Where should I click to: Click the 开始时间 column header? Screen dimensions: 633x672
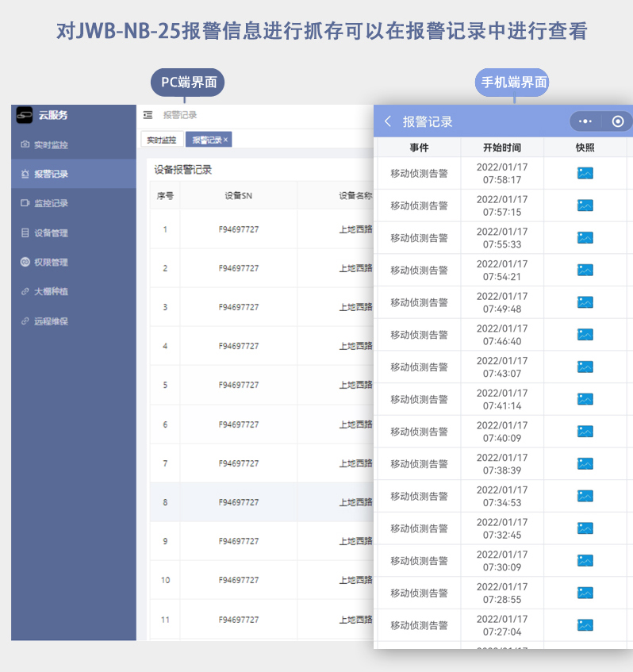pos(502,148)
